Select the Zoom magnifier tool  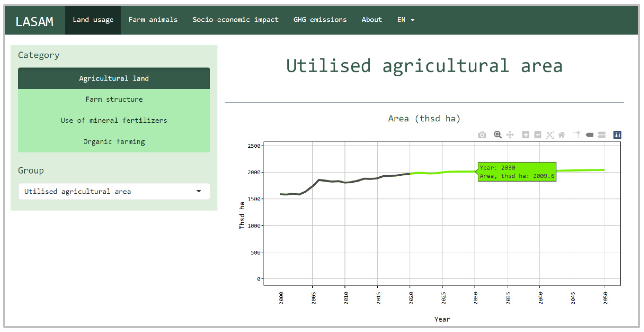498,135
